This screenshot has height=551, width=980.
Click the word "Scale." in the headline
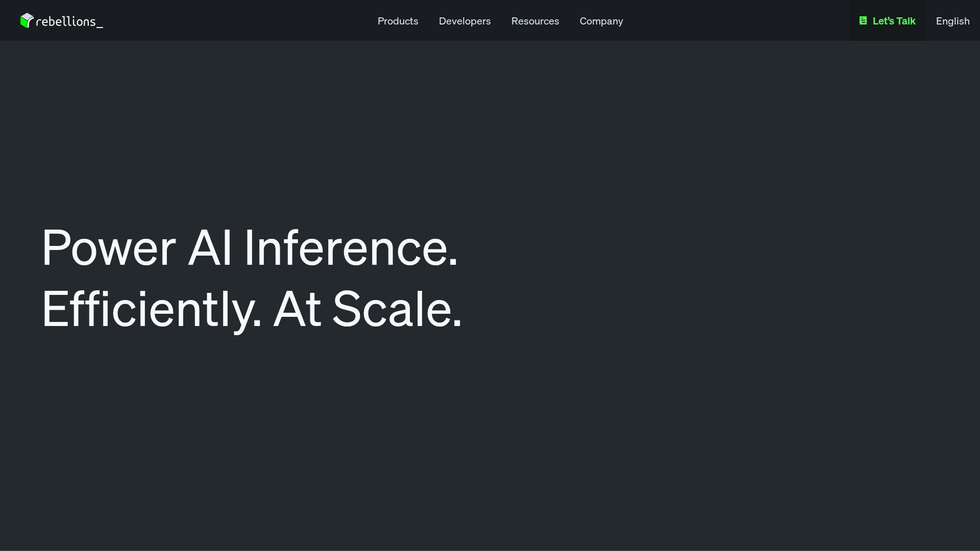397,310
